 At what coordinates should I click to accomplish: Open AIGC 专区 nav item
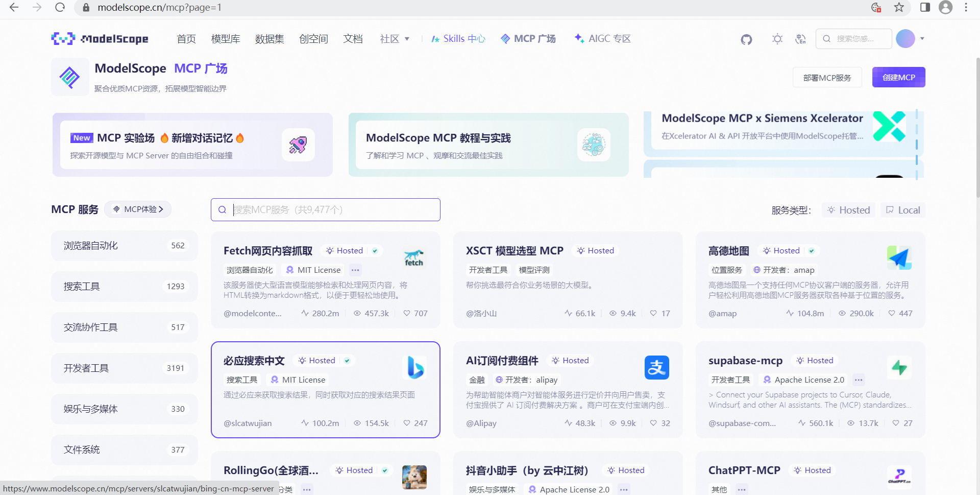tap(603, 39)
